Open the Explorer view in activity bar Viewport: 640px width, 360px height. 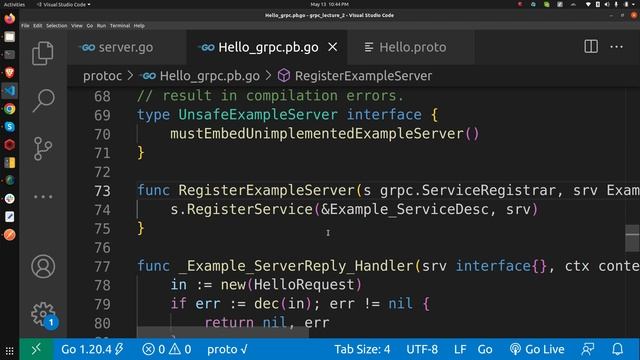coord(42,53)
